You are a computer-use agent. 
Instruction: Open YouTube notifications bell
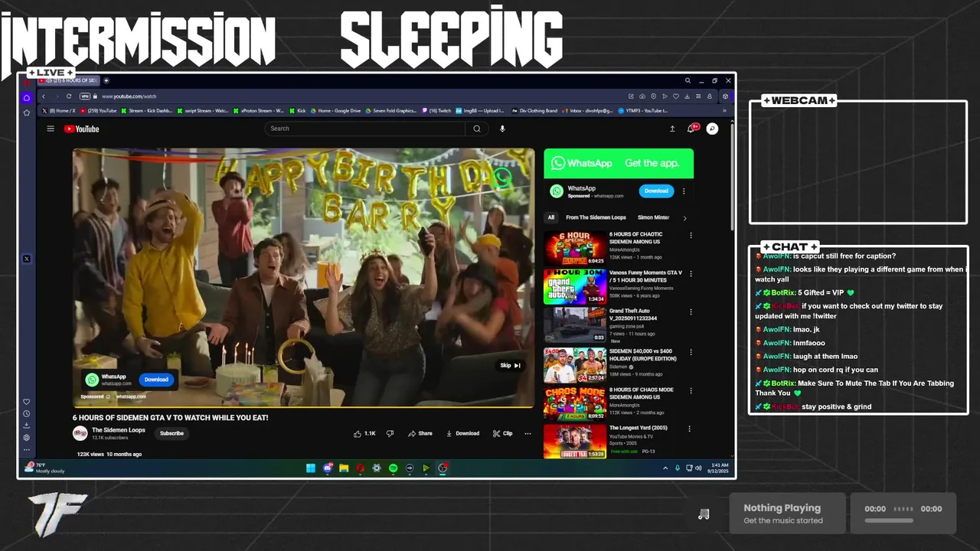point(691,129)
